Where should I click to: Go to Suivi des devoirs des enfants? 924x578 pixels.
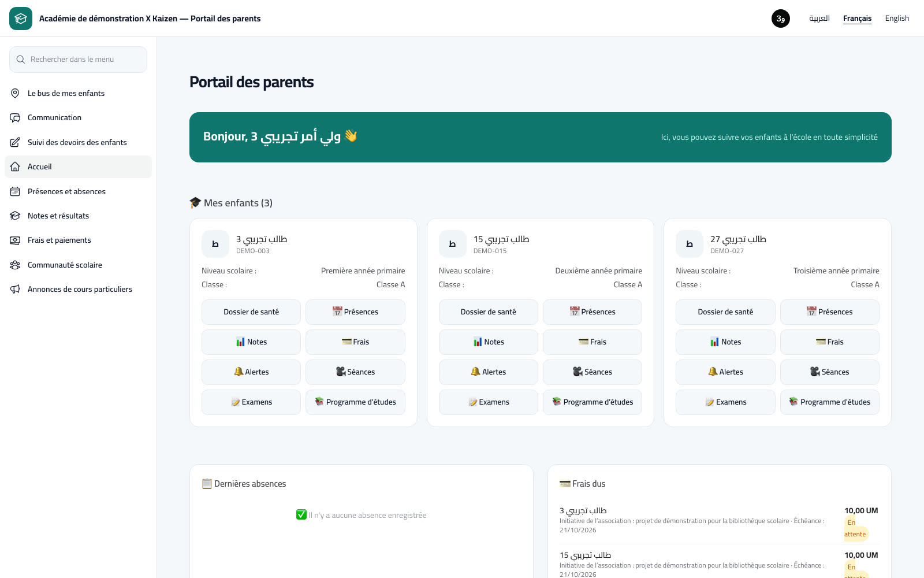(78, 142)
